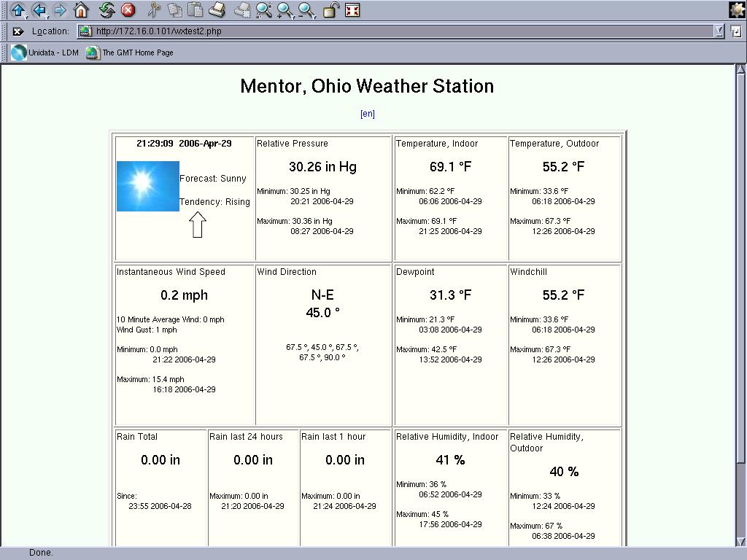The width and height of the screenshot is (747, 560).
Task: Follow the [en] language link
Action: [x=368, y=114]
